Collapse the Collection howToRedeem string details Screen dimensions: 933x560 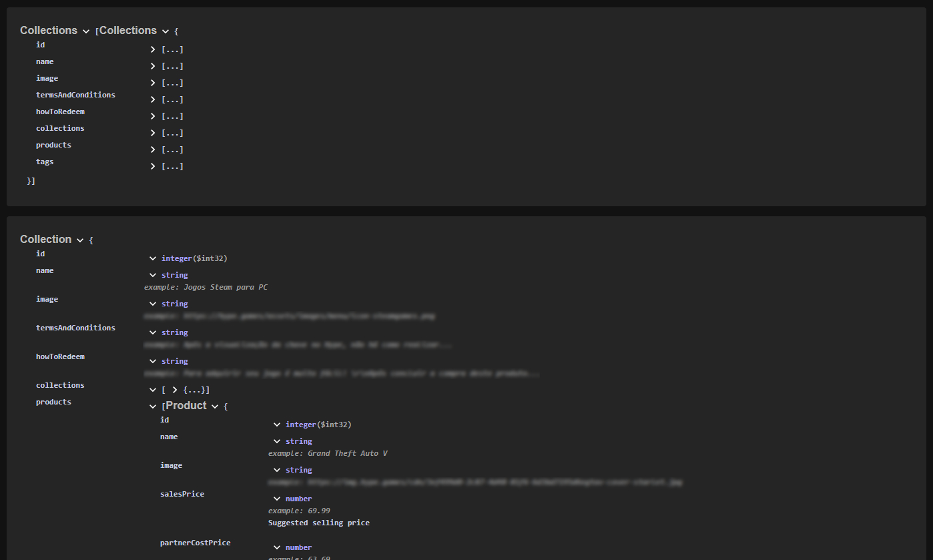[x=153, y=361]
